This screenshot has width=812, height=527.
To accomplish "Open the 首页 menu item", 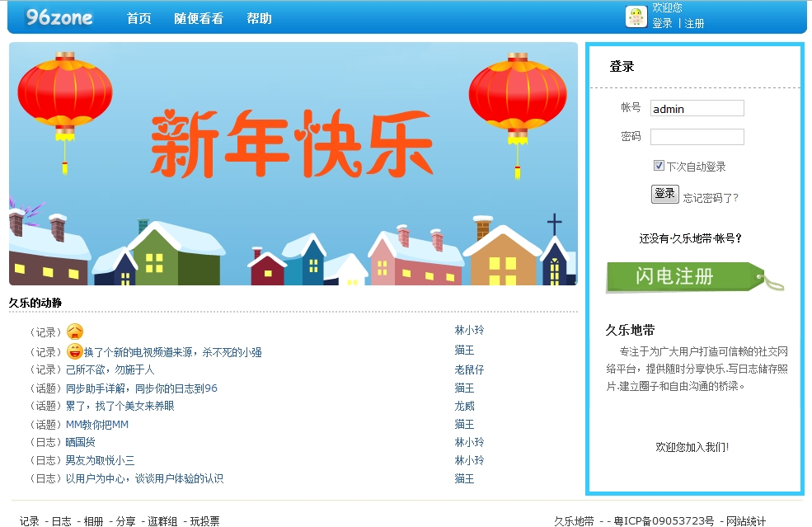I will (138, 19).
